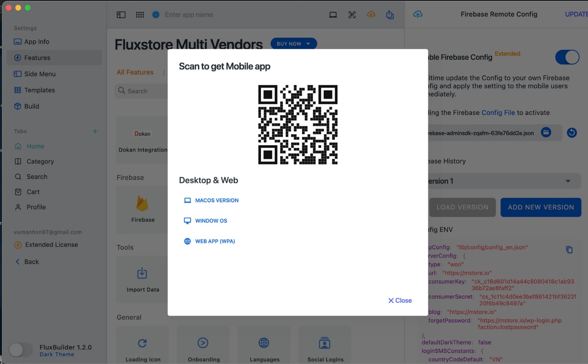The height and width of the screenshot is (364, 588).
Task: Open the BUY NOW dropdown button
Action: (294, 44)
